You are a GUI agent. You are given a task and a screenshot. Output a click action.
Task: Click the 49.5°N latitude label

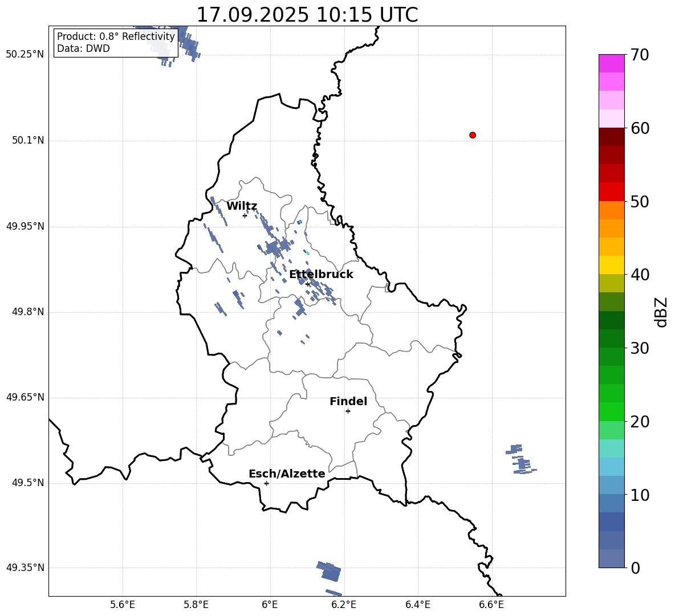[28, 483]
